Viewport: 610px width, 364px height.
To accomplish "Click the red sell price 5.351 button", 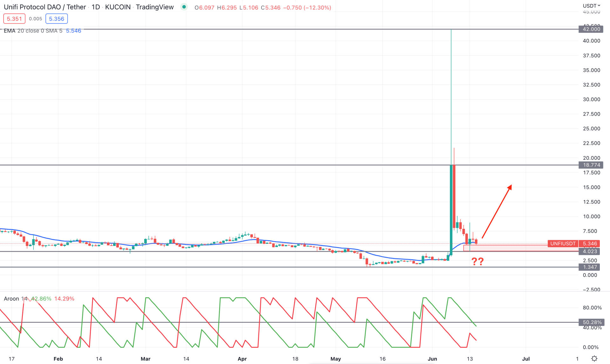I will click(14, 19).
